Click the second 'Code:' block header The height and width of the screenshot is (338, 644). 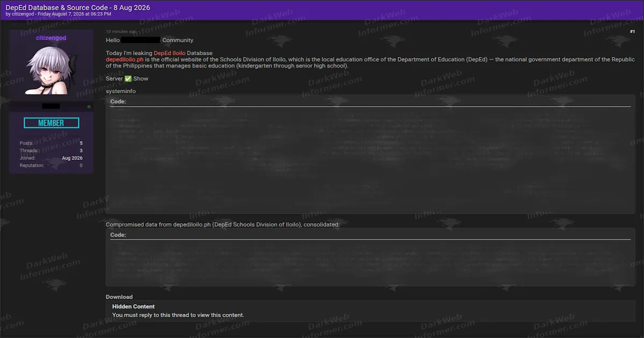point(118,235)
